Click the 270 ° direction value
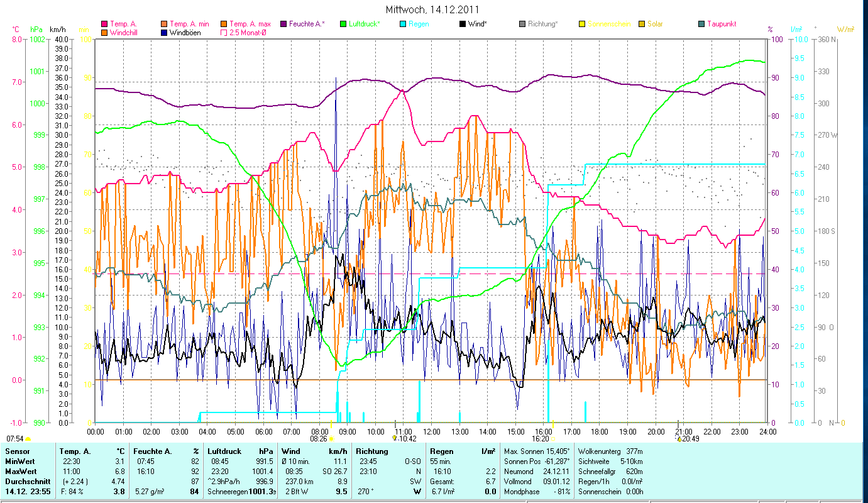The image size is (868, 503). point(366,492)
